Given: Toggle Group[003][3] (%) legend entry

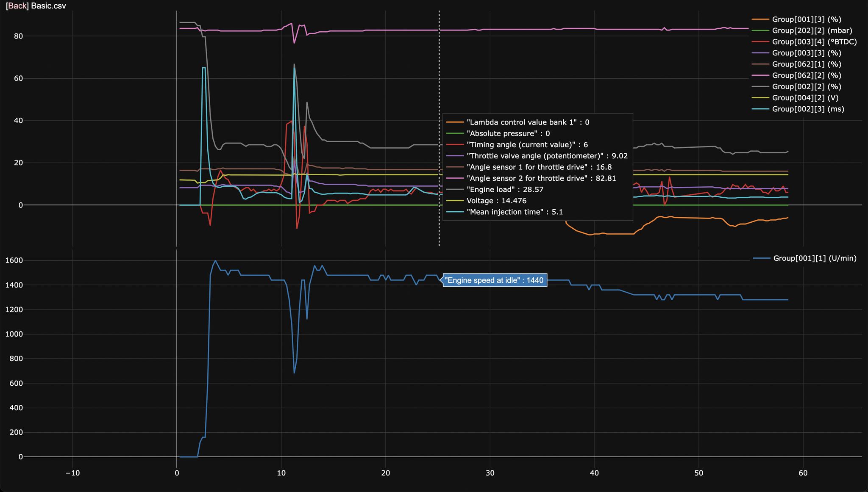Looking at the screenshot, I should 796,53.
